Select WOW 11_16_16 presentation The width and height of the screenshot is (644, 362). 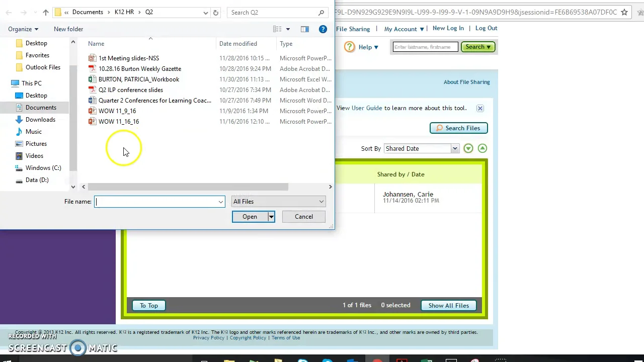coord(119,122)
